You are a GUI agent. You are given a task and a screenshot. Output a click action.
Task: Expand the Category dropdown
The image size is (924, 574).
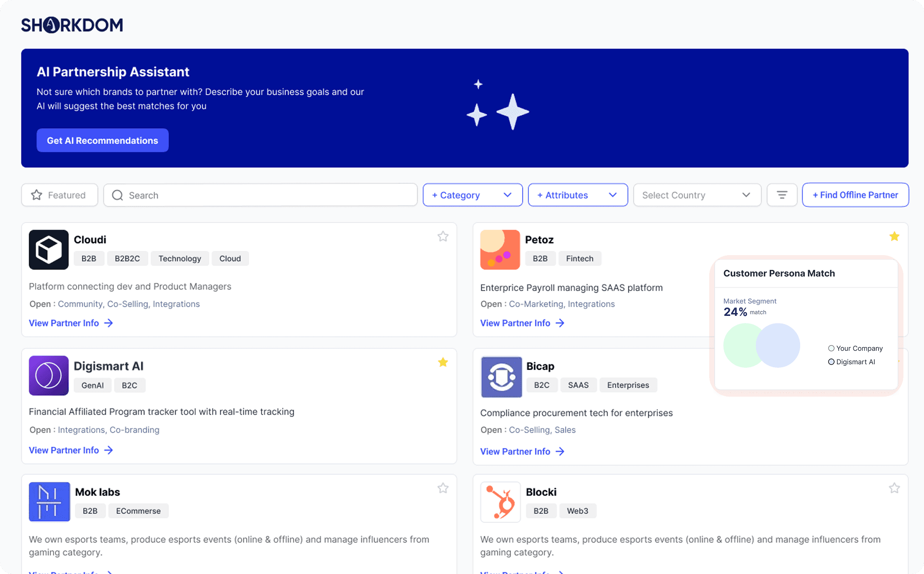click(472, 195)
